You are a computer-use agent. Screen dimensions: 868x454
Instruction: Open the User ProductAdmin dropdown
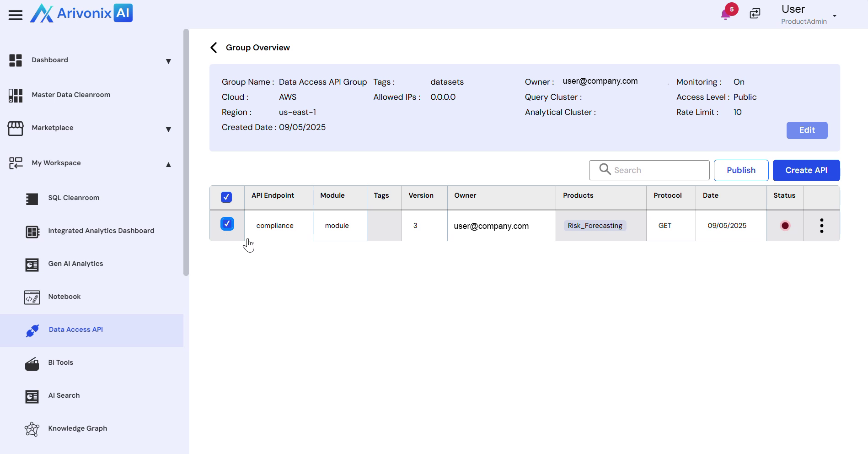(834, 16)
